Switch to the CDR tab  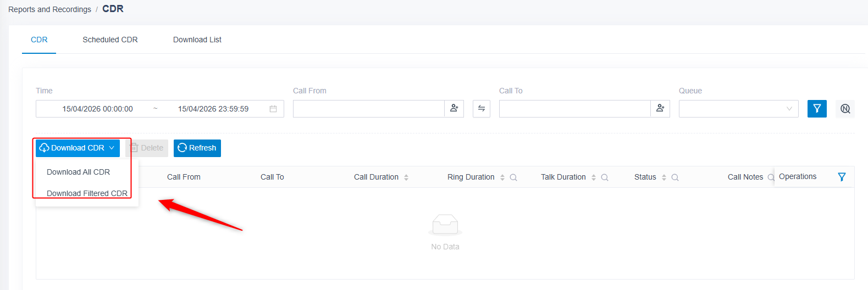pos(39,40)
